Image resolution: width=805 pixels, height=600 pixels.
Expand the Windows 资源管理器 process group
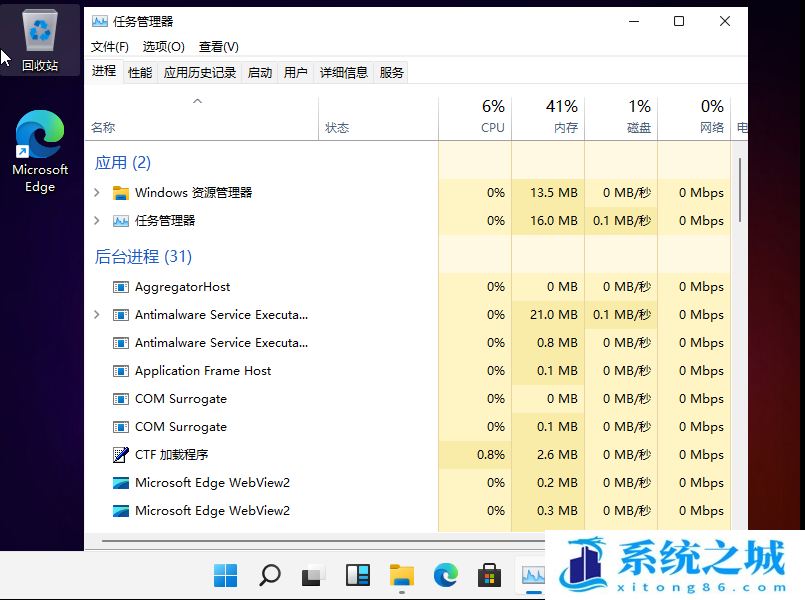tap(97, 193)
